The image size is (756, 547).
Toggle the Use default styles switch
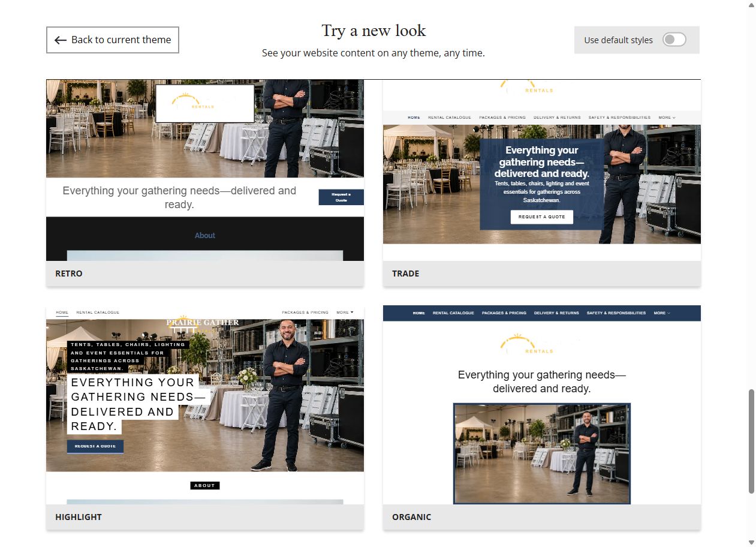coord(674,40)
